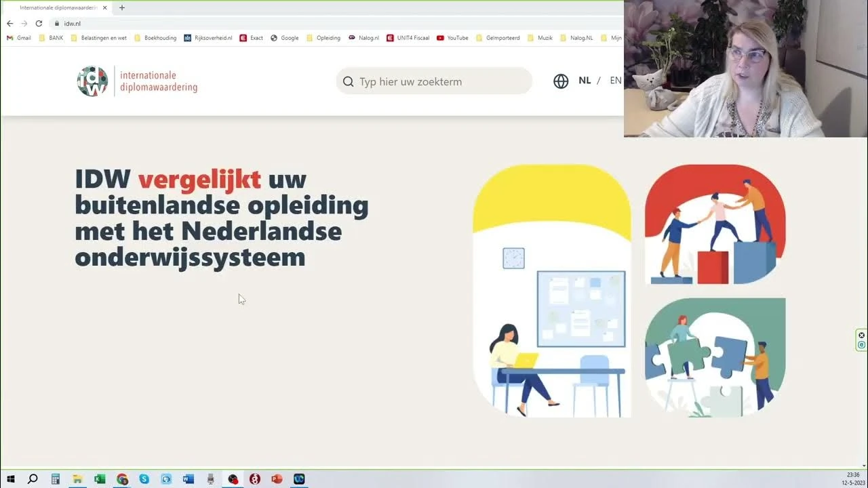Screen dimensions: 868x488
Task: Go back using the browser back arrow
Action: tap(9, 23)
